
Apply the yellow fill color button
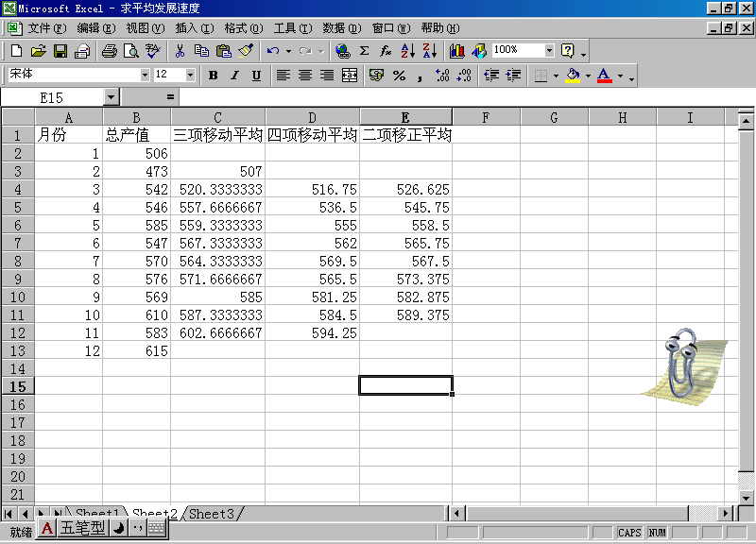pos(572,76)
